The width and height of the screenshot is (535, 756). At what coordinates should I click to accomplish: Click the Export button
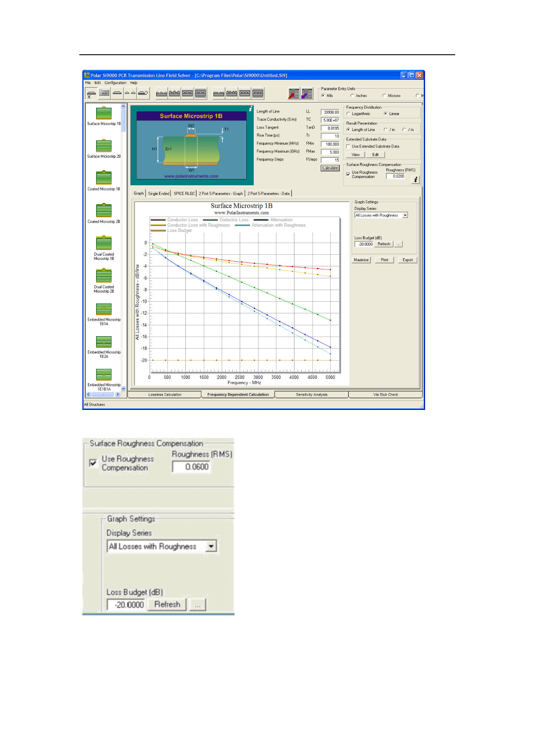(407, 260)
